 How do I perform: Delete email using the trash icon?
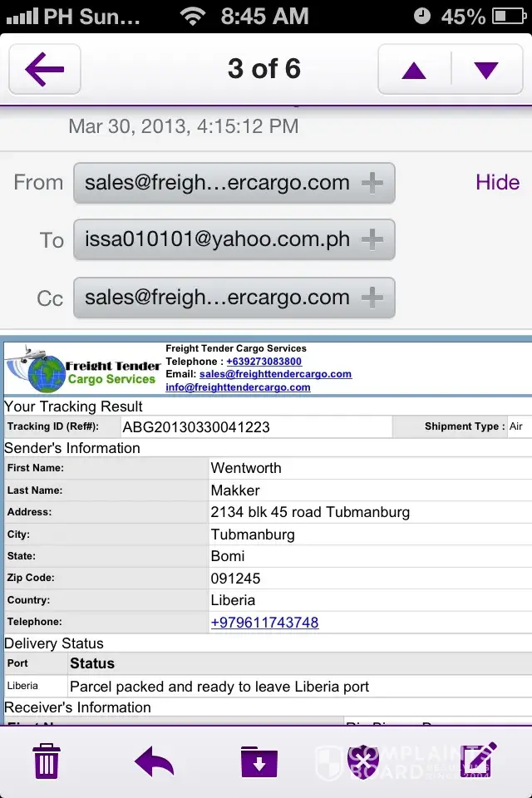(47, 760)
